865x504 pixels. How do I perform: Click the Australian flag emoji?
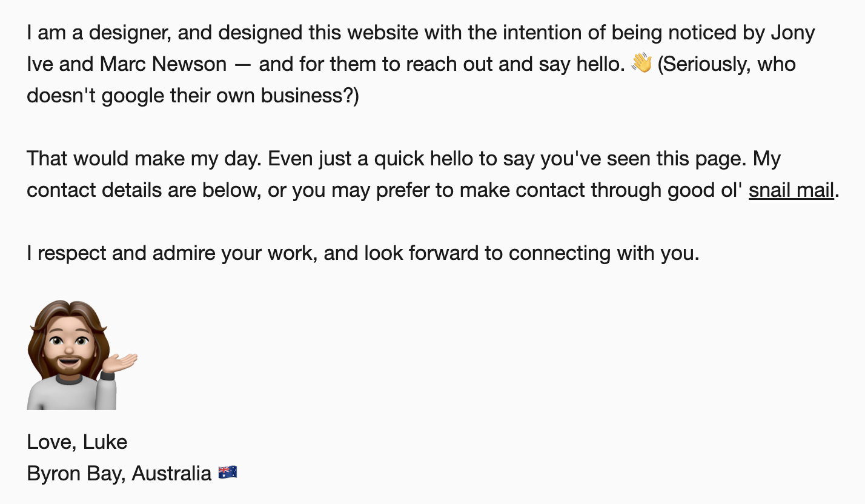(228, 472)
